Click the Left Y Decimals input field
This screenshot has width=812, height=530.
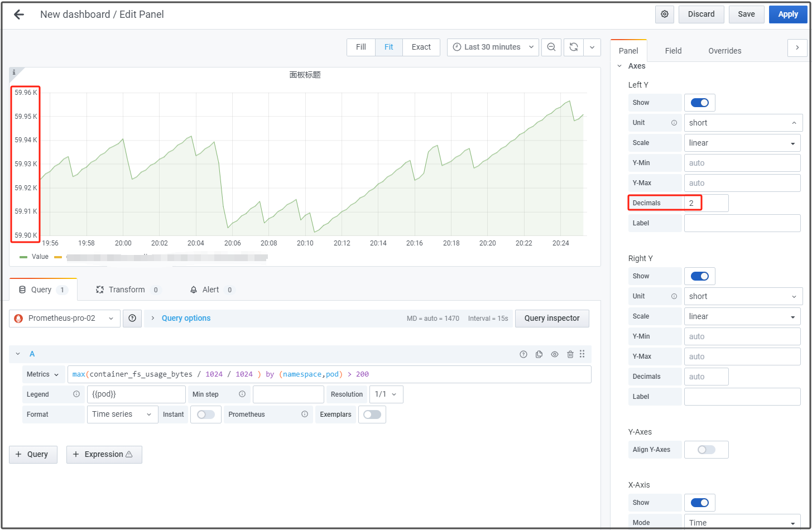(706, 203)
